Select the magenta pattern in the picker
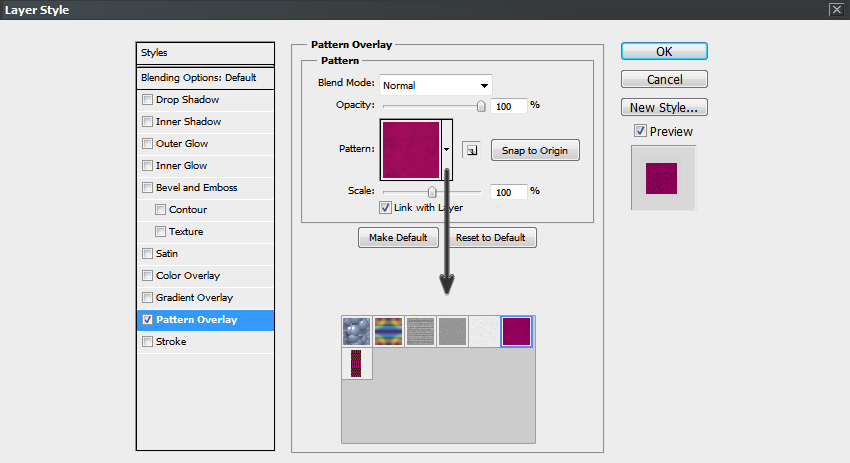850x463 pixels. click(x=516, y=331)
